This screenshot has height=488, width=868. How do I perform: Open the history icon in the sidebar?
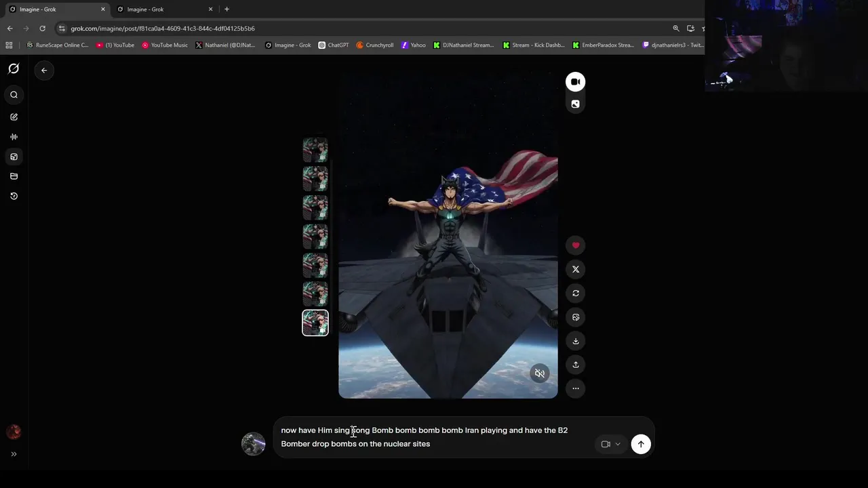click(x=14, y=196)
